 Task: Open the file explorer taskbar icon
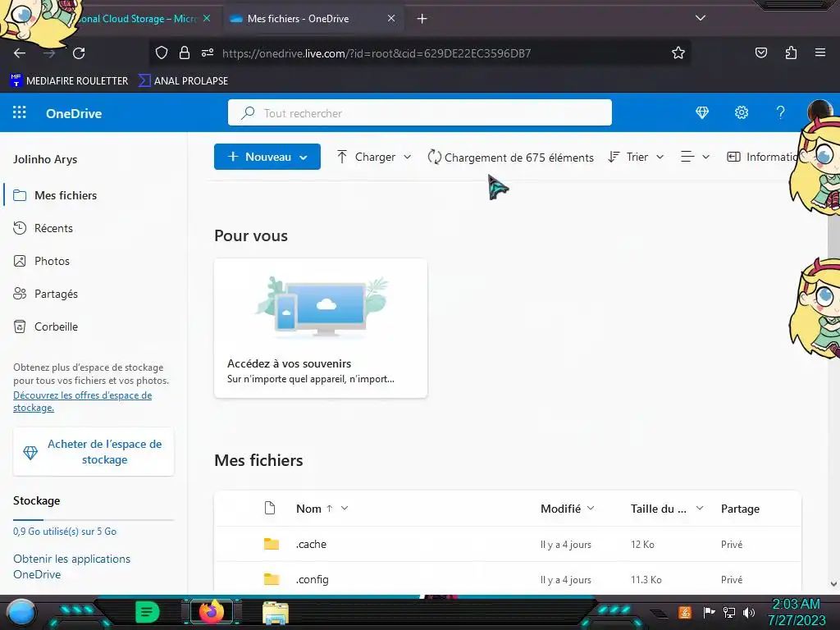(276, 613)
